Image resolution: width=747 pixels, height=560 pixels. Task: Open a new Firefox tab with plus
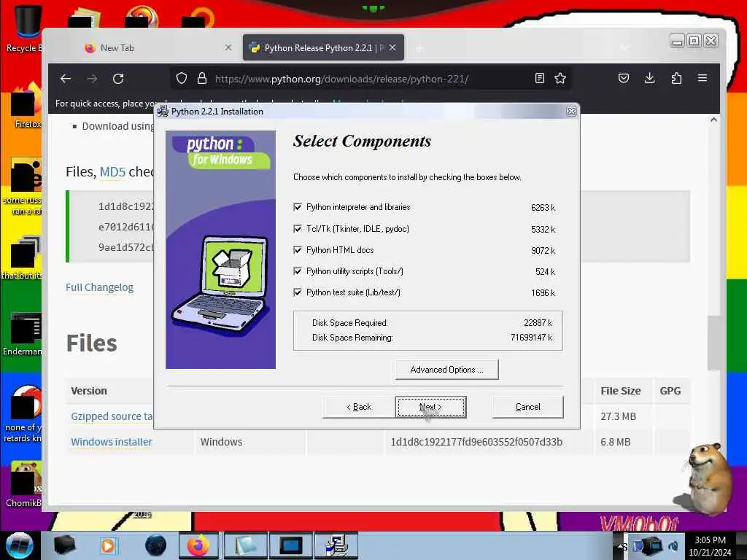click(419, 48)
